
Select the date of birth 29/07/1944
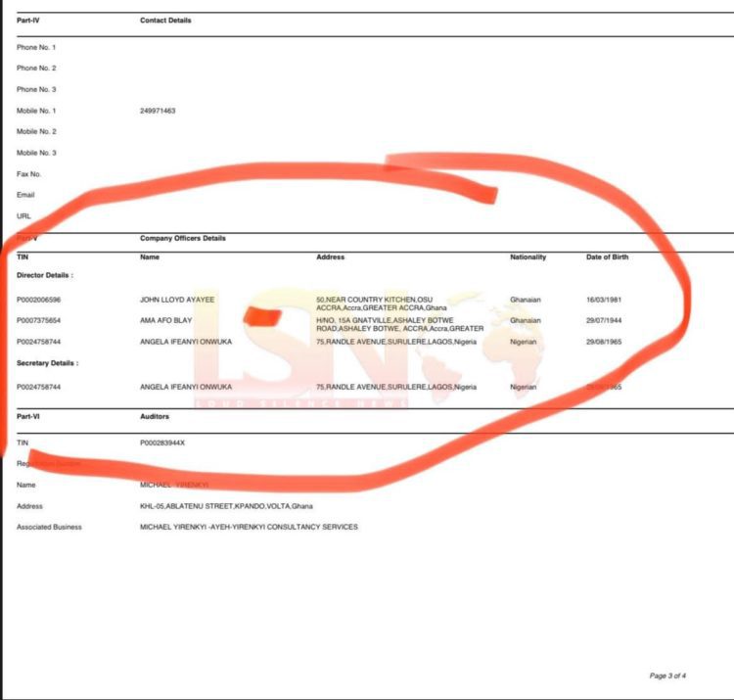tap(604, 321)
